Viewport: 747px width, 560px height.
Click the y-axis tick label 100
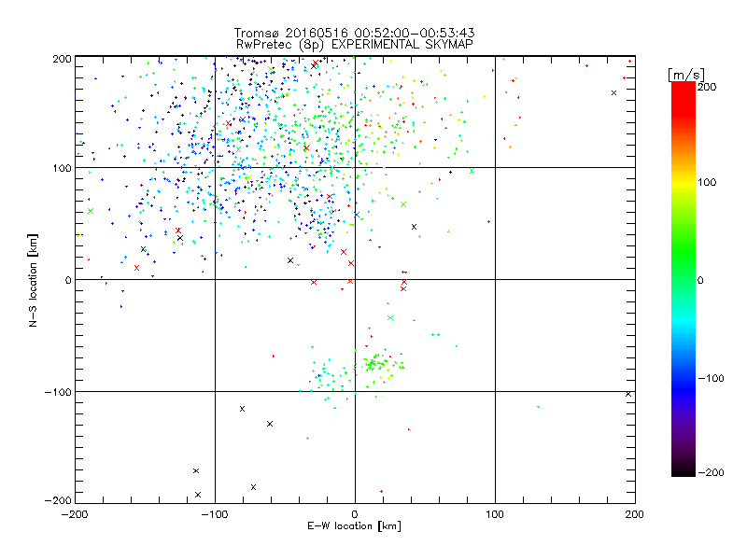(x=62, y=168)
